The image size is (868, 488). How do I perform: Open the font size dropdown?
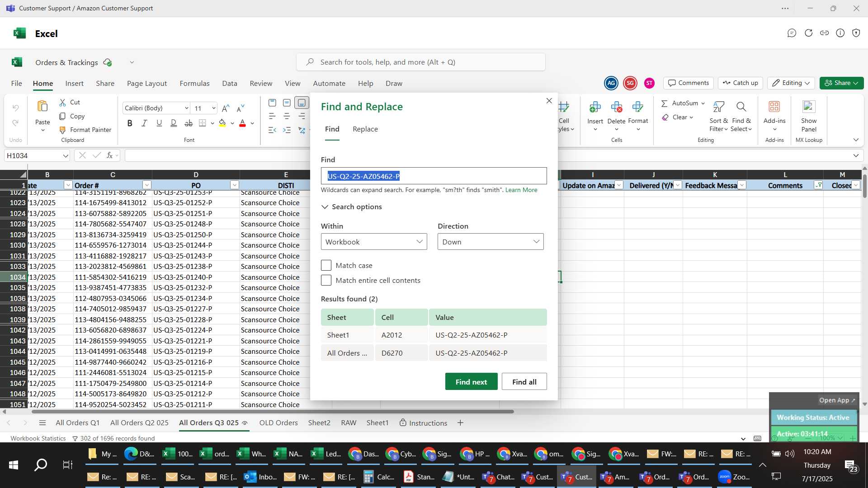(x=213, y=108)
